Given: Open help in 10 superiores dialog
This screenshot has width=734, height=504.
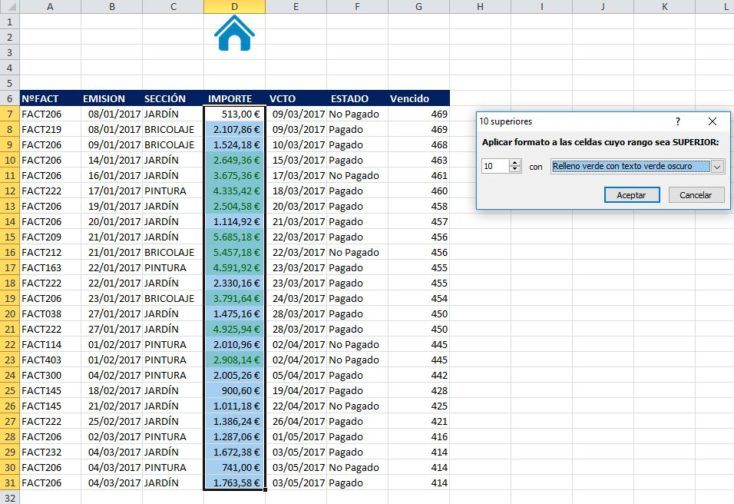Looking at the screenshot, I should tap(677, 121).
